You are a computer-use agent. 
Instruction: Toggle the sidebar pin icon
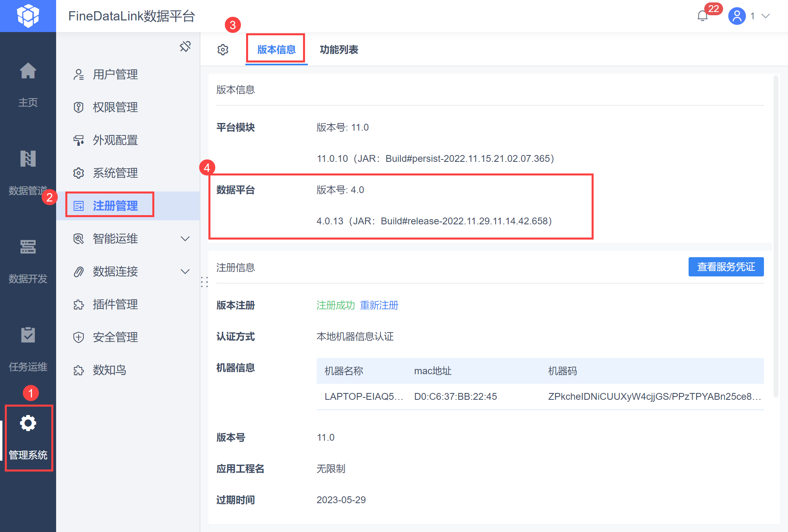click(x=185, y=46)
